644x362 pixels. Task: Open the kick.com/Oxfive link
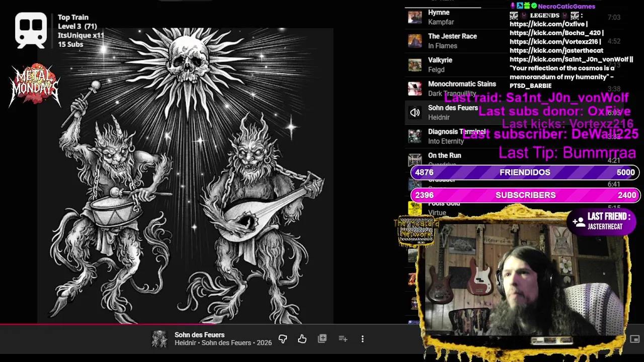click(548, 24)
